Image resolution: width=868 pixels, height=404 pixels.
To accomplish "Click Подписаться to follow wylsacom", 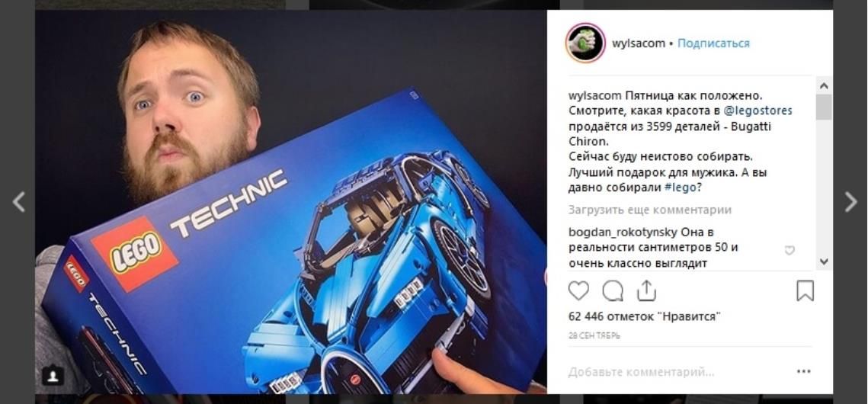I will pyautogui.click(x=713, y=43).
